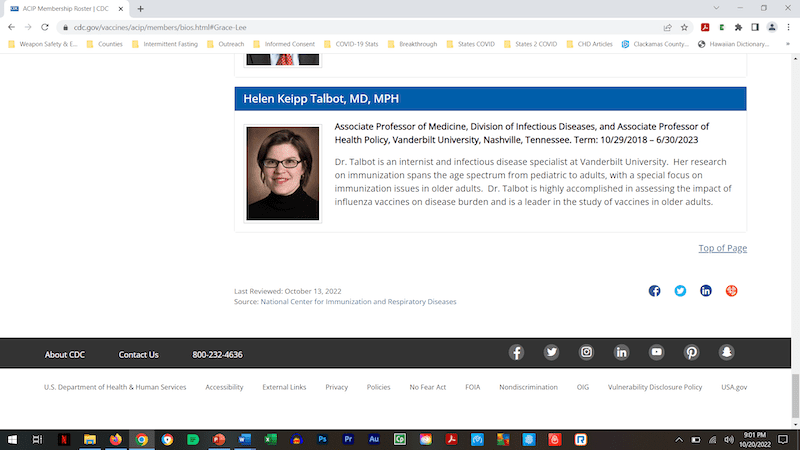The height and width of the screenshot is (450, 800).
Task: Open Clackamas County bookmark
Action: coord(655,44)
